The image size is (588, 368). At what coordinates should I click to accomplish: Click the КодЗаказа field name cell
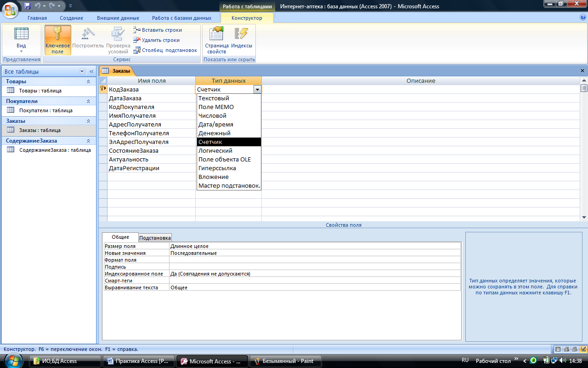point(151,90)
